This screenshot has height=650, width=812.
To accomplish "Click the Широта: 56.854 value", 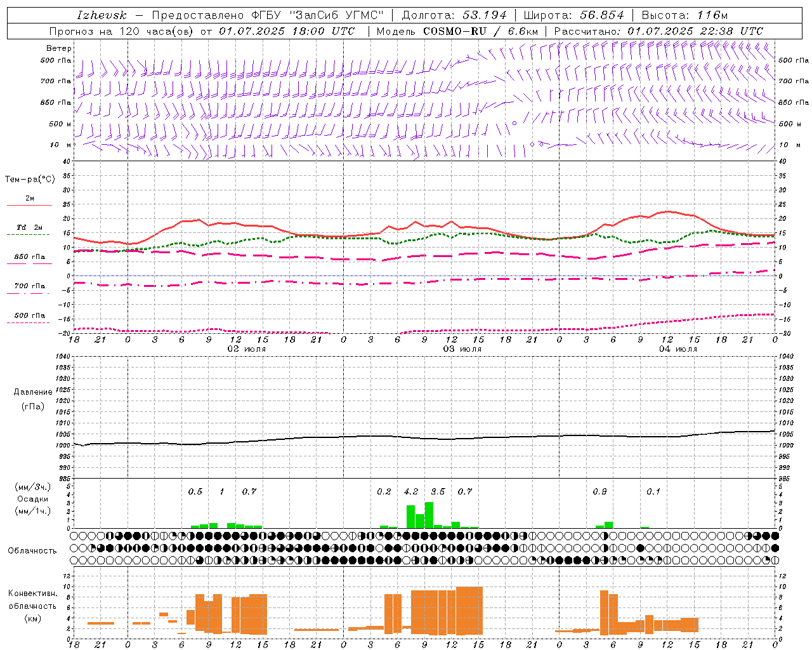I will 573,15.
